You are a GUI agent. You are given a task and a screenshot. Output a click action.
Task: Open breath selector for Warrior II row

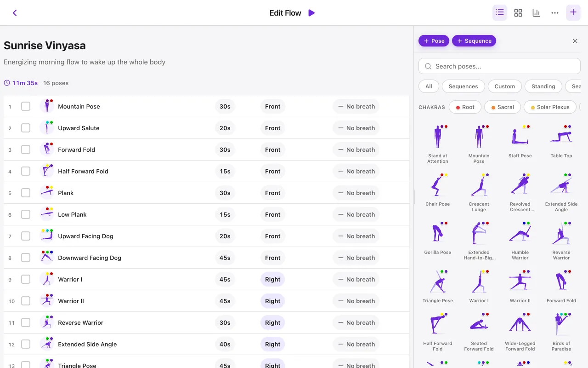356,301
